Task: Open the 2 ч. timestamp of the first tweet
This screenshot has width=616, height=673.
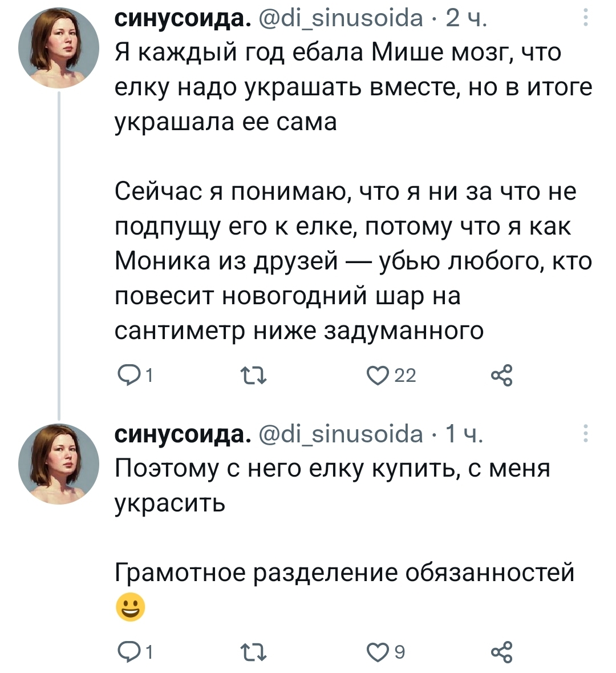Action: pyautogui.click(x=465, y=19)
